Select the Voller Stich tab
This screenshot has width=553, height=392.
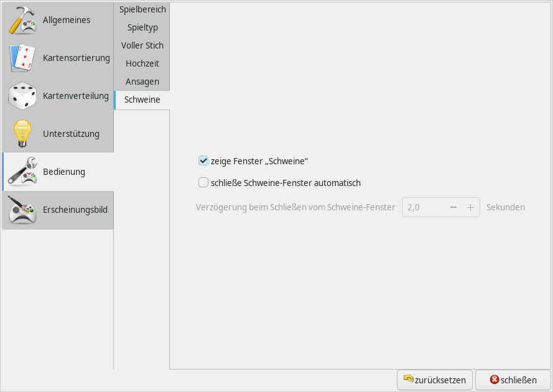(x=142, y=46)
